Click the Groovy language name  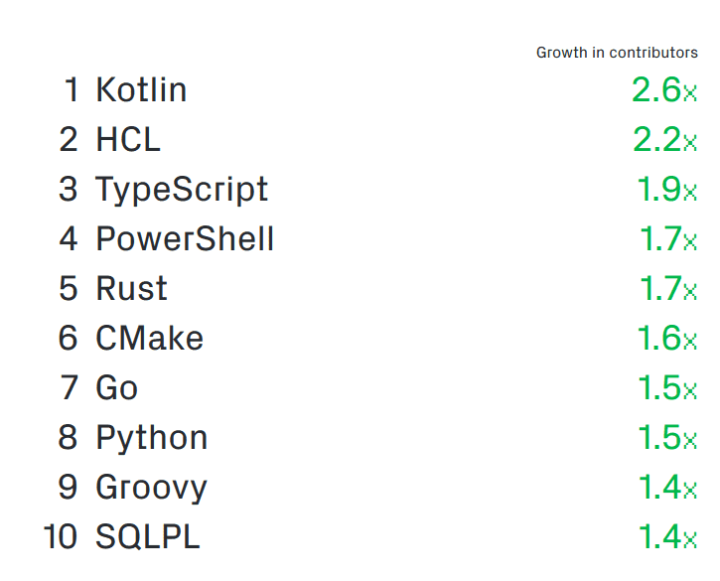151,489
